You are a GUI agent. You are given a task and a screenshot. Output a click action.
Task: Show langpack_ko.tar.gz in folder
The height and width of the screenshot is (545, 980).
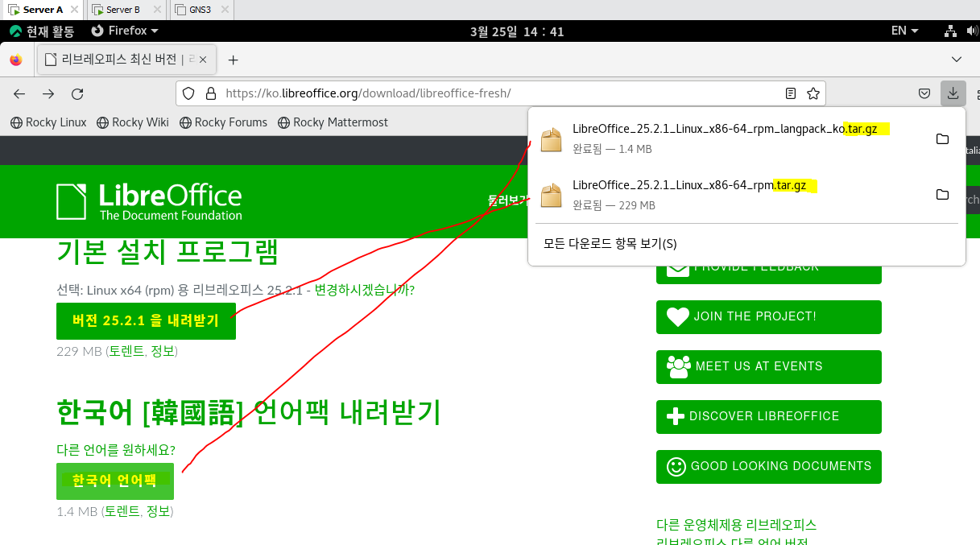[x=942, y=139]
